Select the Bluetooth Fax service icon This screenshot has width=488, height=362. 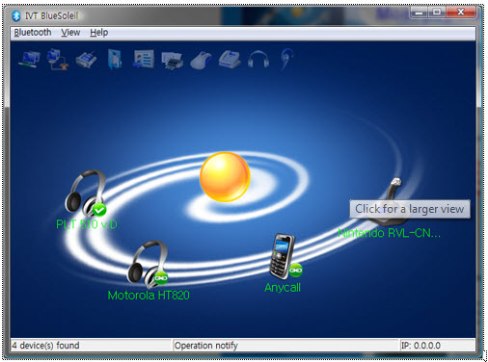230,60
